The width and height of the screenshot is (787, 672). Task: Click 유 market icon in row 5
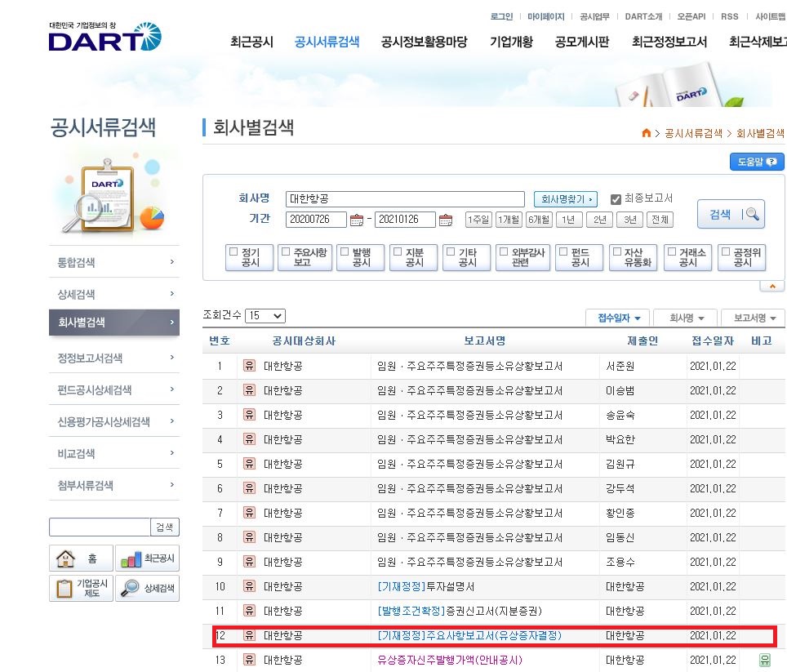(250, 463)
